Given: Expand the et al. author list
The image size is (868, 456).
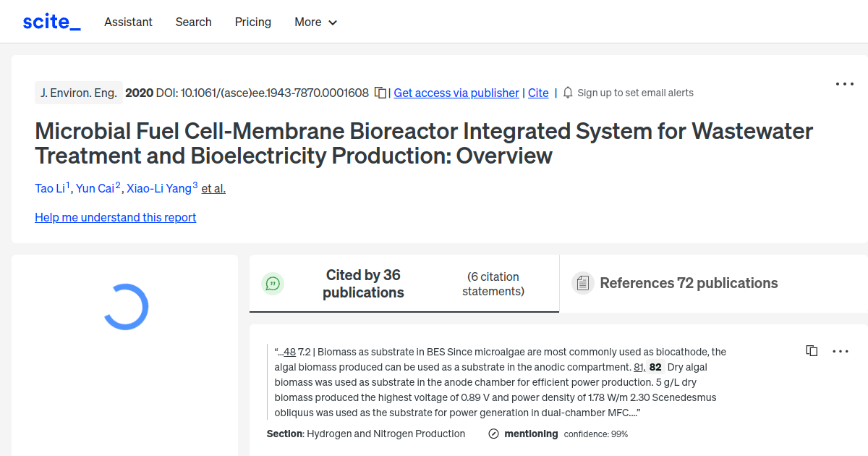Looking at the screenshot, I should [x=213, y=188].
